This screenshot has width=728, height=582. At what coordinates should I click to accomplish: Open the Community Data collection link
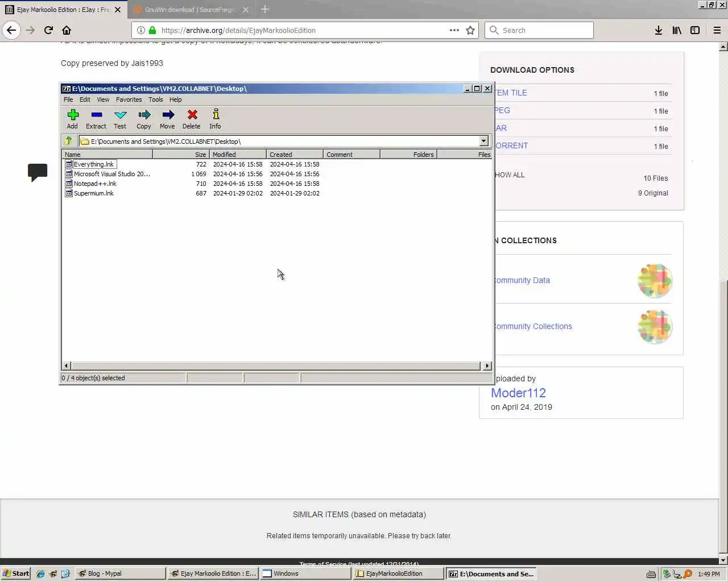point(522,280)
